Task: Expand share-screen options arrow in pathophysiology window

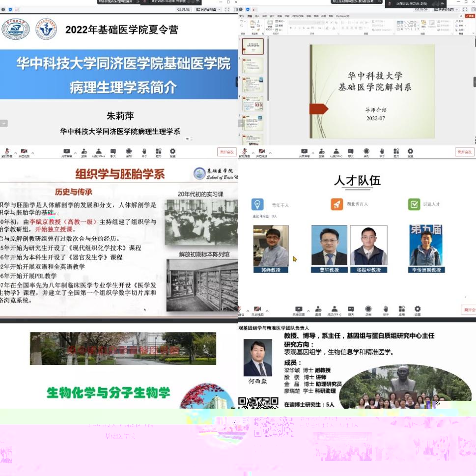Action: pos(75,153)
